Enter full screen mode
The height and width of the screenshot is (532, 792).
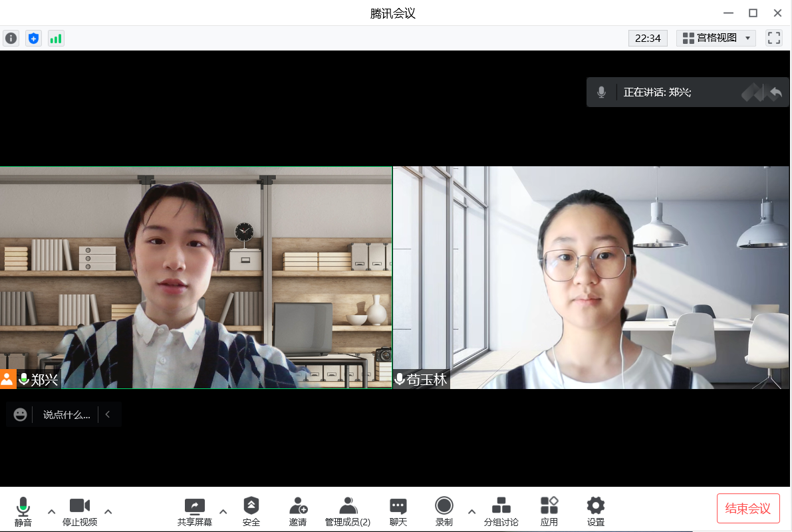[773, 38]
